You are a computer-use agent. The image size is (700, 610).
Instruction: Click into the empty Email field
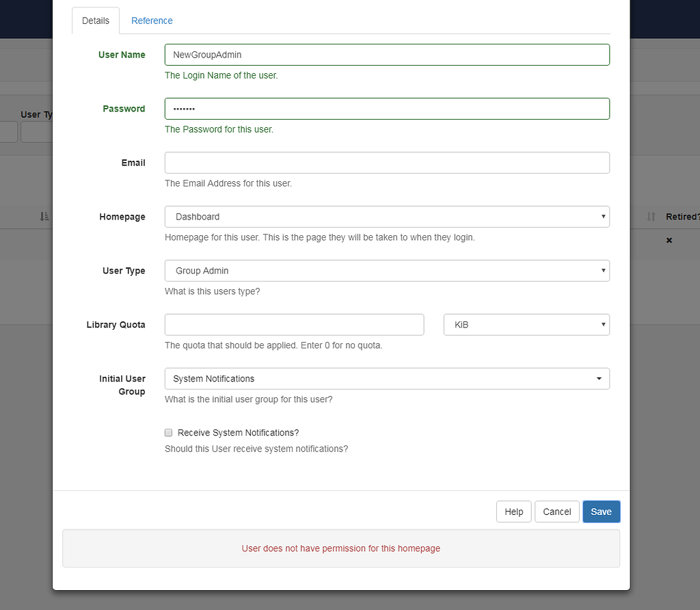point(387,163)
